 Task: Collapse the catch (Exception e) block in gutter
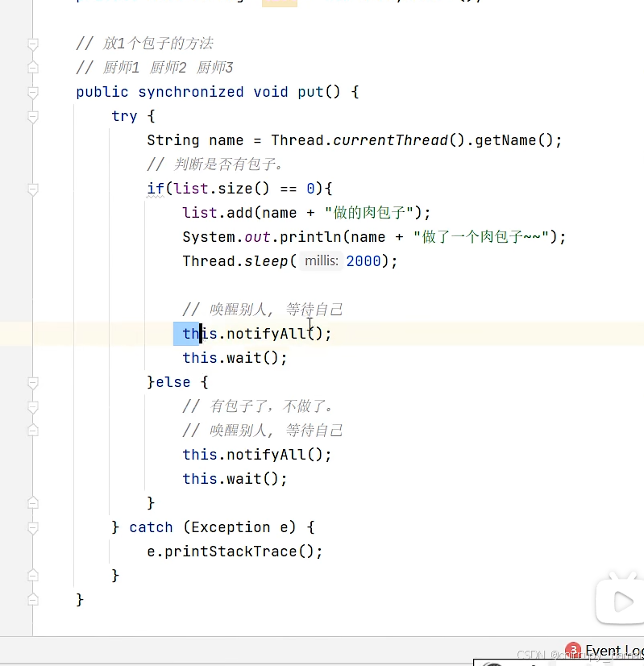(33, 528)
